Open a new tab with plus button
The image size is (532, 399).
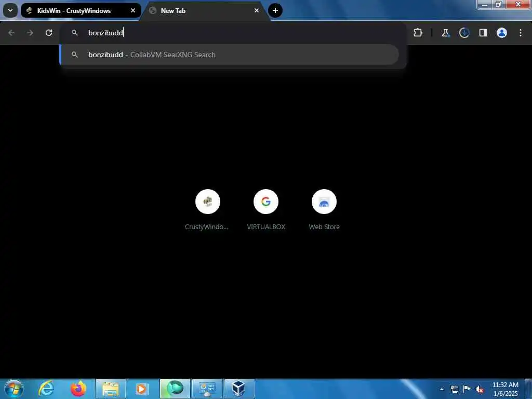275,10
